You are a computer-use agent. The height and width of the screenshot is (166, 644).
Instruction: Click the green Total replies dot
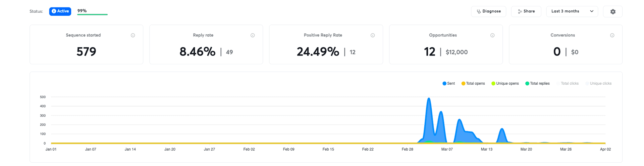tap(527, 83)
